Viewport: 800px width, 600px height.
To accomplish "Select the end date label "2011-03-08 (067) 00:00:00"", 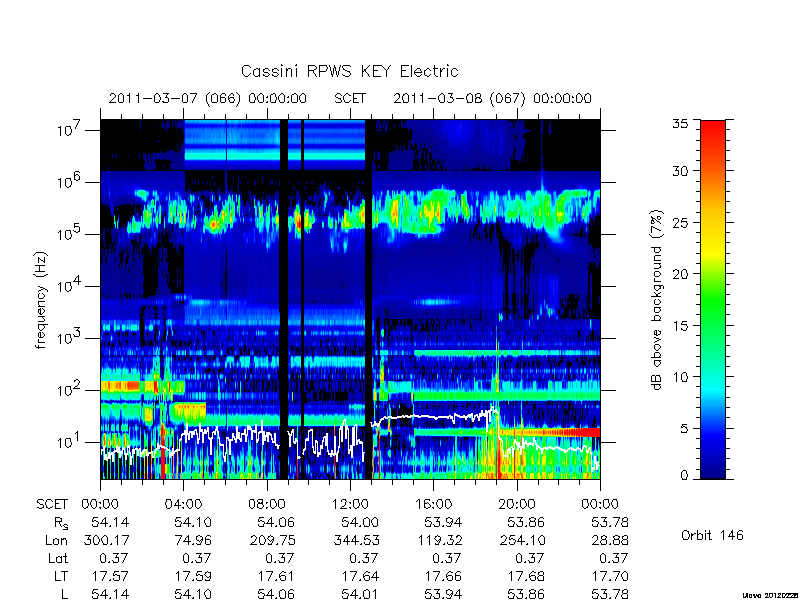I will click(492, 98).
